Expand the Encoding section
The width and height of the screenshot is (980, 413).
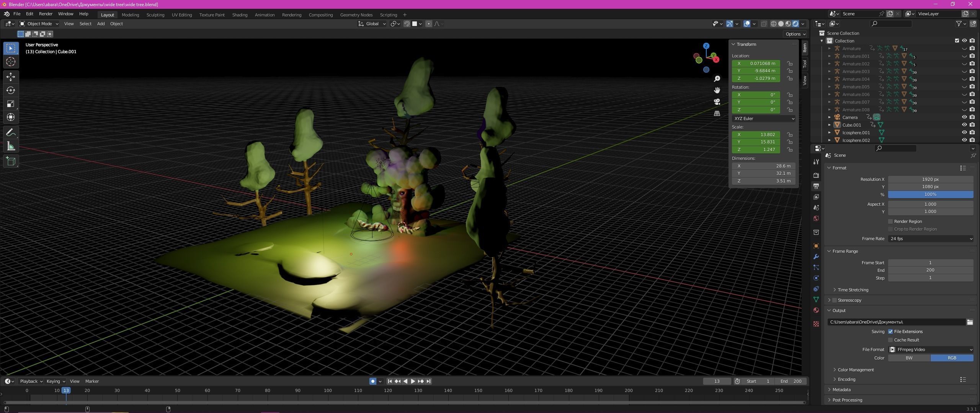(x=846, y=379)
